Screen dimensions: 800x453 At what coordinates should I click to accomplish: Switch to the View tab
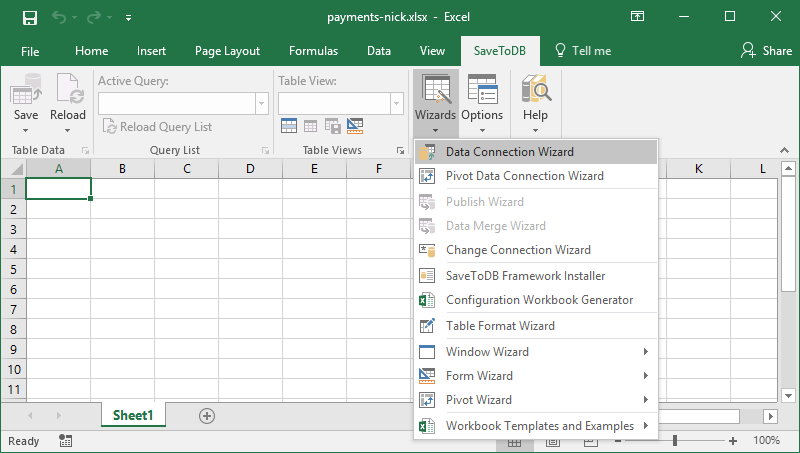coord(432,51)
